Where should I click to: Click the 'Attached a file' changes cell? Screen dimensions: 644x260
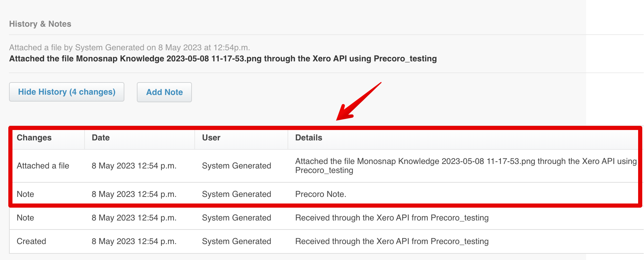pos(43,166)
